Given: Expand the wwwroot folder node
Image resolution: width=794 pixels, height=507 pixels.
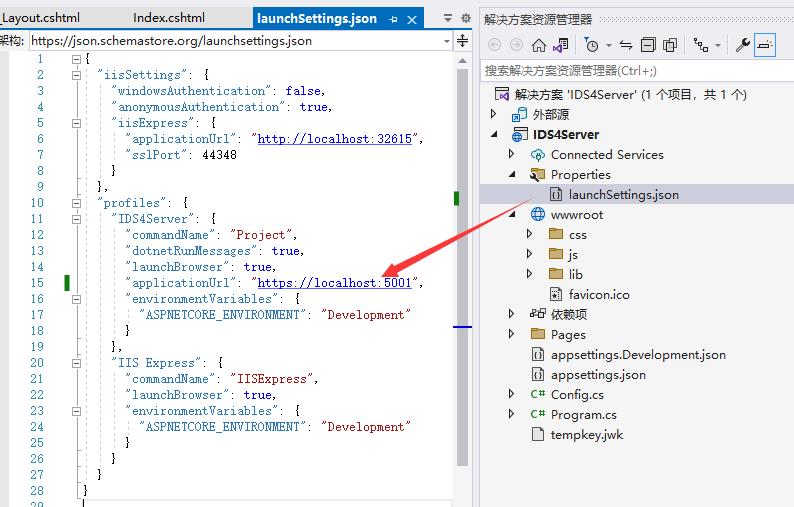Looking at the screenshot, I should coord(512,214).
